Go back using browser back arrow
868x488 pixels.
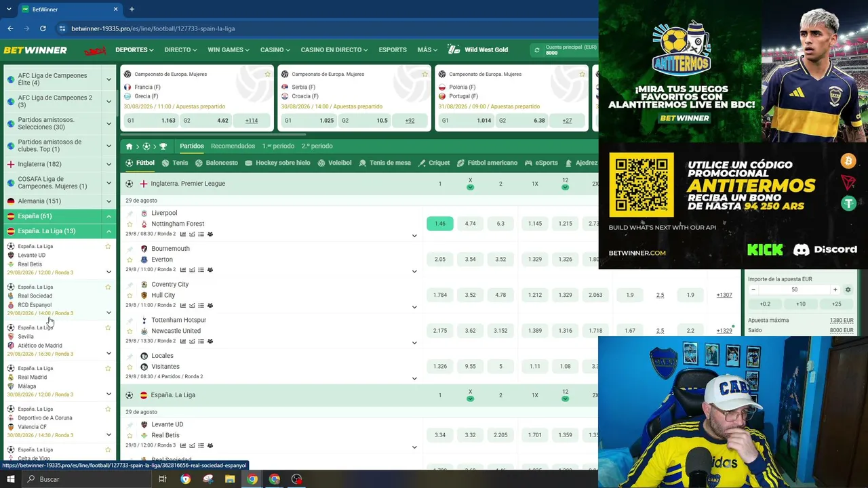[10, 28]
